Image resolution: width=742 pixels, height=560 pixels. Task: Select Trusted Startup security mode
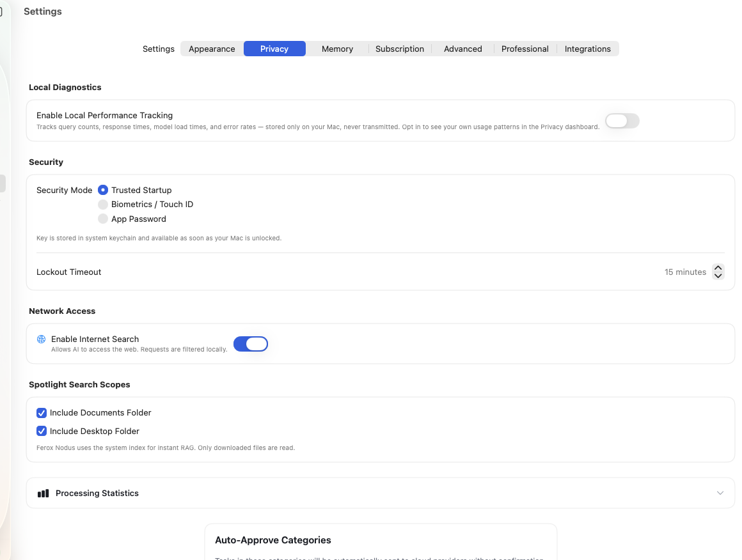tap(103, 190)
